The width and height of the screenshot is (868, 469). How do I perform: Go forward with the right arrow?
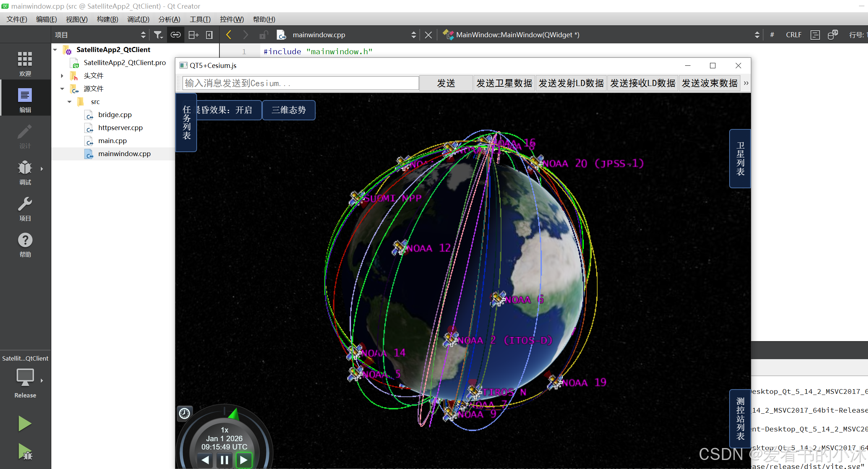coord(245,35)
